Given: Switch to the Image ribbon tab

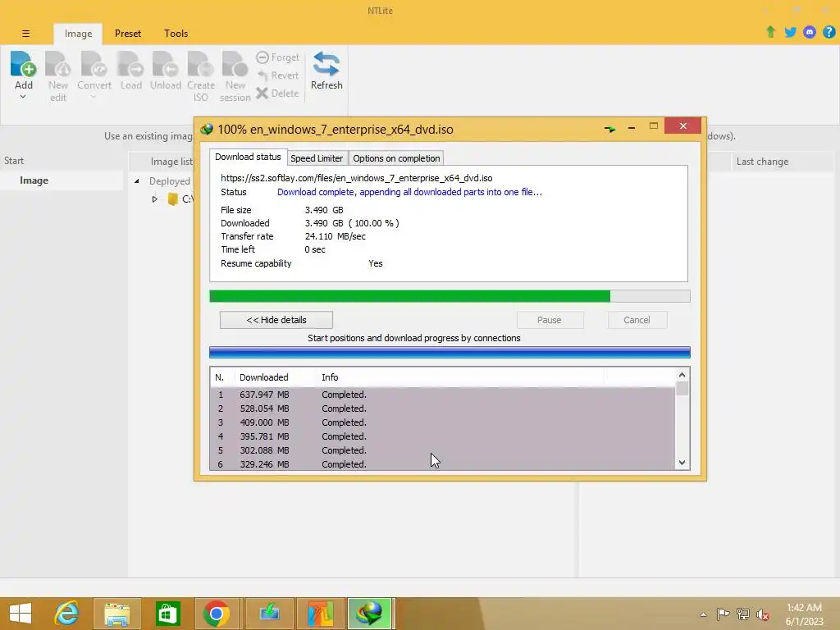Looking at the screenshot, I should tap(78, 34).
